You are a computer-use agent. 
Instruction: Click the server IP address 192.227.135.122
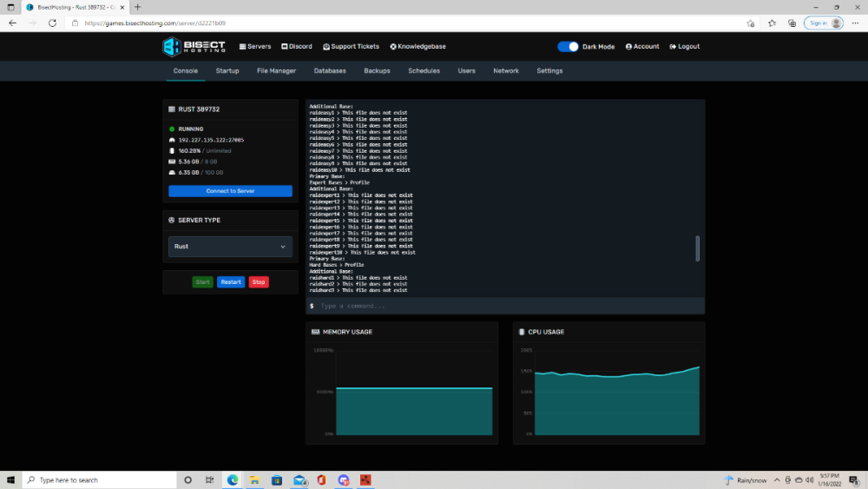click(211, 140)
